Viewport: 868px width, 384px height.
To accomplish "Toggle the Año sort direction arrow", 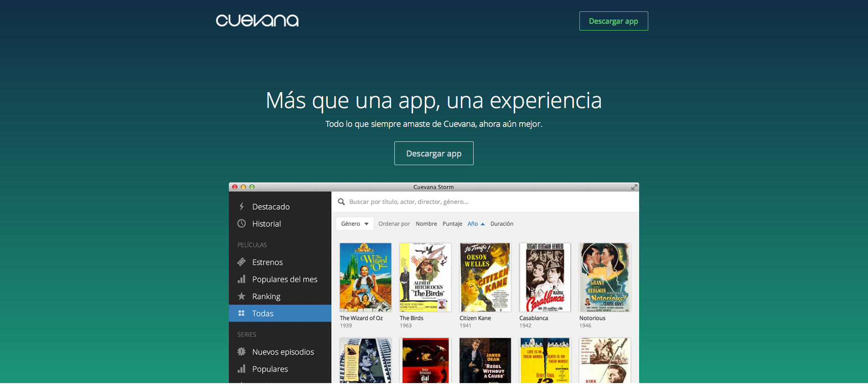I will coord(483,224).
